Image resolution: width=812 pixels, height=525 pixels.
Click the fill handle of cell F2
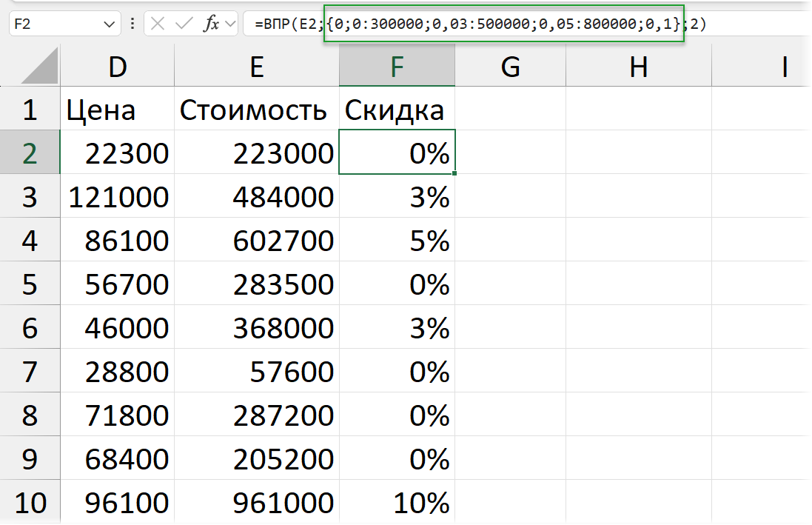(x=454, y=173)
